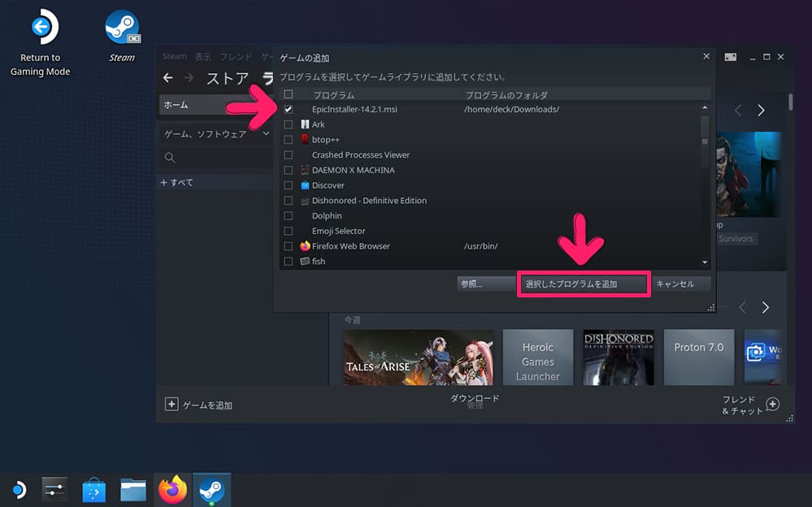Click the Discover icon in the program list
The height and width of the screenshot is (507, 812).
[305, 185]
